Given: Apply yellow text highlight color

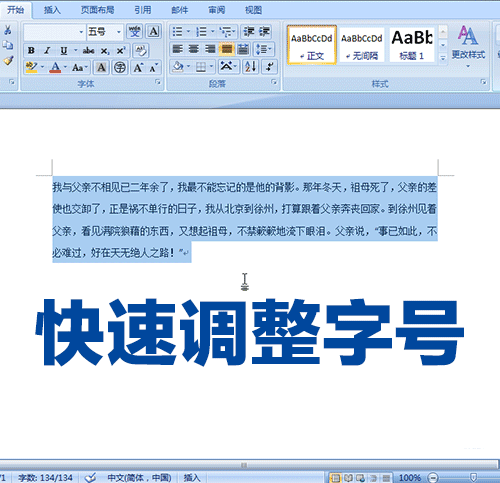Looking at the screenshot, I should click(x=31, y=68).
